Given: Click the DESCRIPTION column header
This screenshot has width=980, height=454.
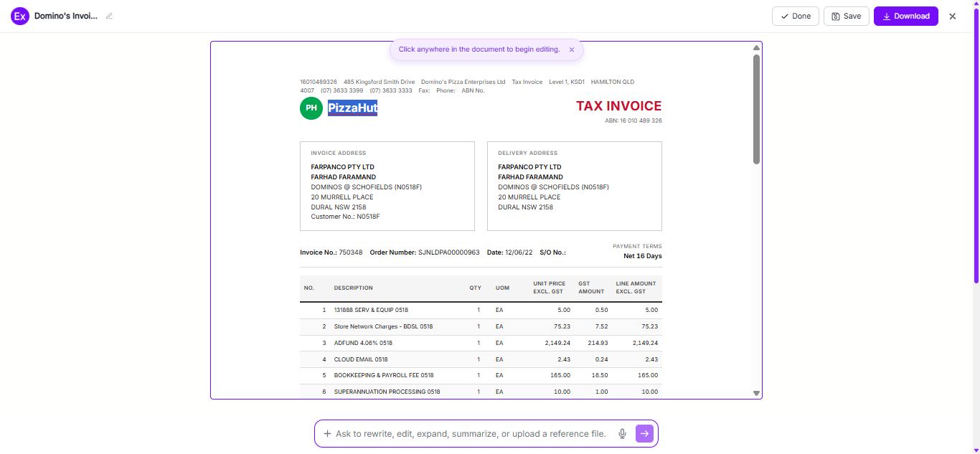Looking at the screenshot, I should pyautogui.click(x=354, y=288).
